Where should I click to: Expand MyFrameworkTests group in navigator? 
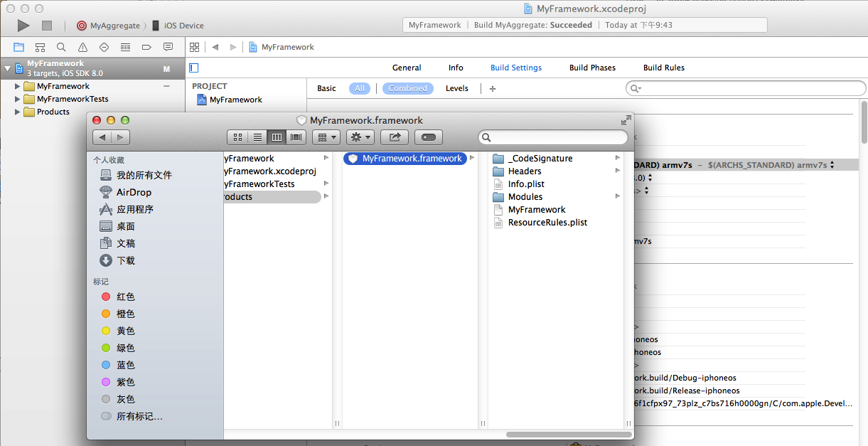point(18,99)
